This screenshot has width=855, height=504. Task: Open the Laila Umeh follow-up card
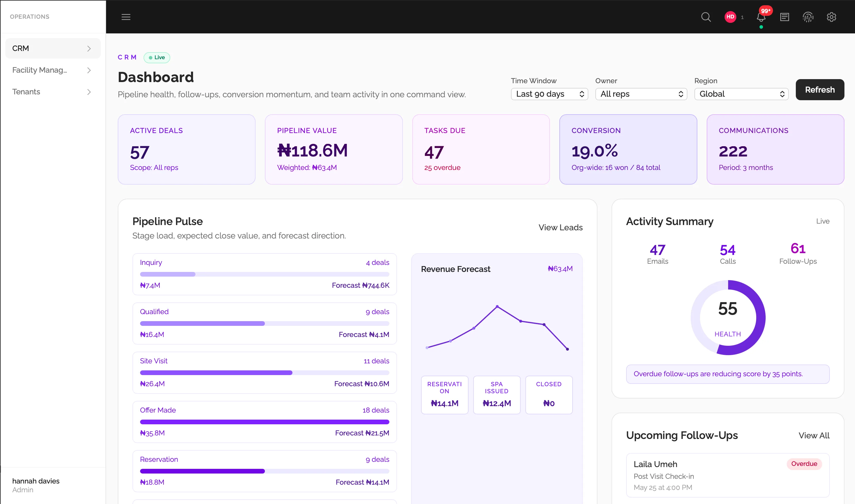[728, 475]
